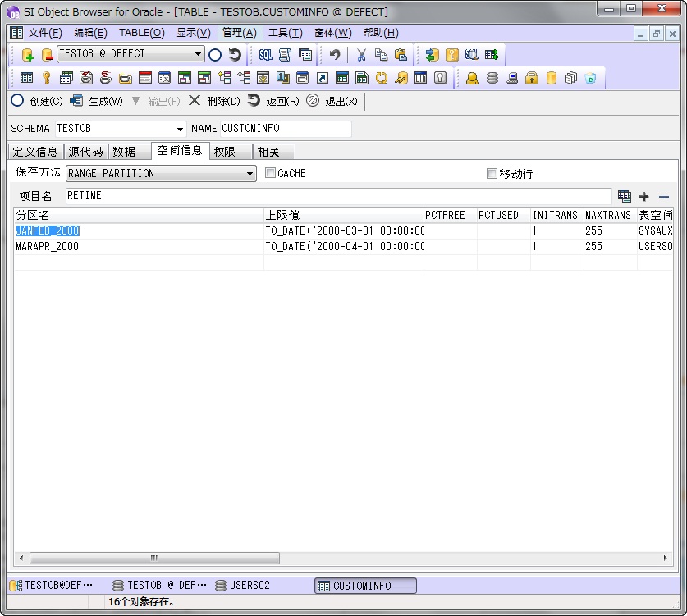The image size is (687, 616).
Task: Click the yellow refresh cycle icon
Action: tap(382, 78)
